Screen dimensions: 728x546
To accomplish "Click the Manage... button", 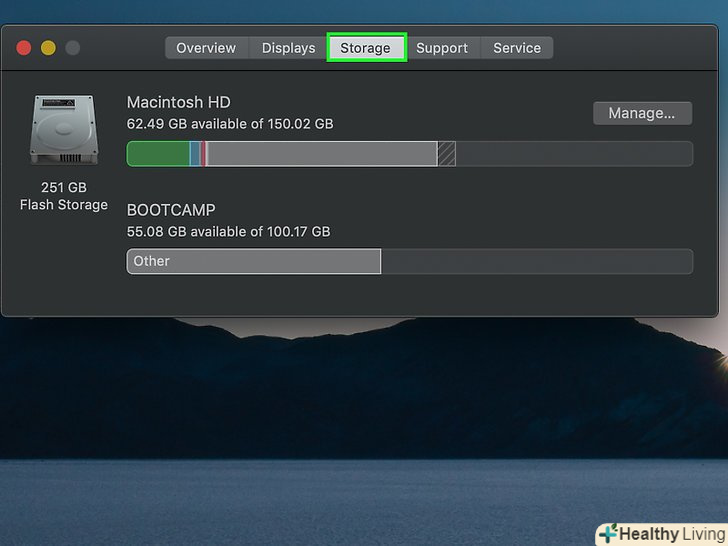I will [642, 113].
